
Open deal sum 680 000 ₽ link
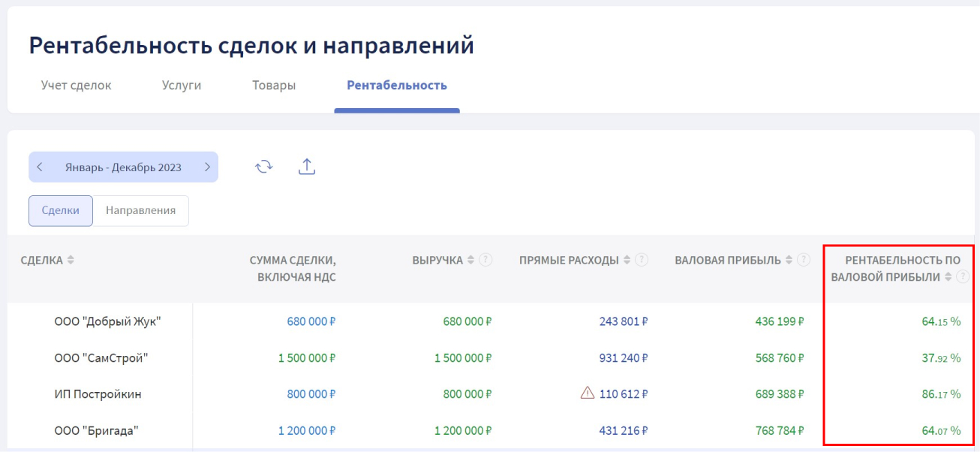click(x=311, y=321)
